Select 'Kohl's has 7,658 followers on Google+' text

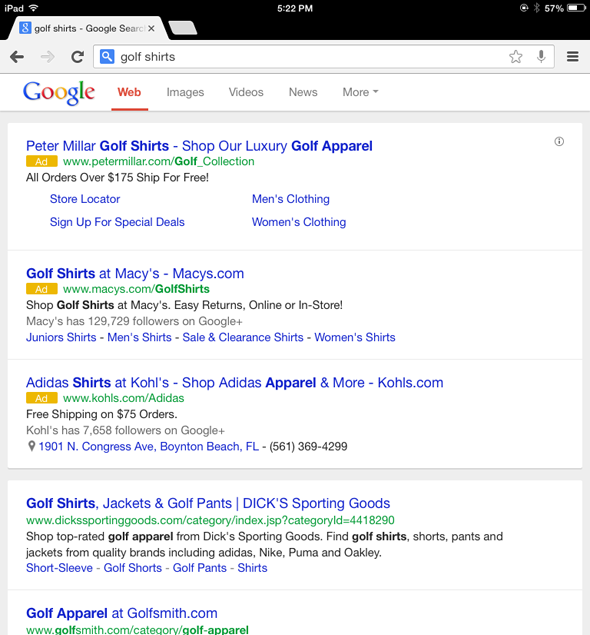pos(125,430)
